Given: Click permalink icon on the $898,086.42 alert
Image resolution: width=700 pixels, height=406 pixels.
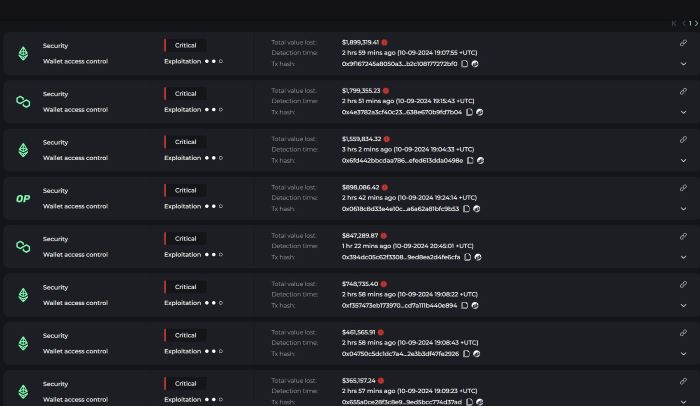Looking at the screenshot, I should (683, 188).
